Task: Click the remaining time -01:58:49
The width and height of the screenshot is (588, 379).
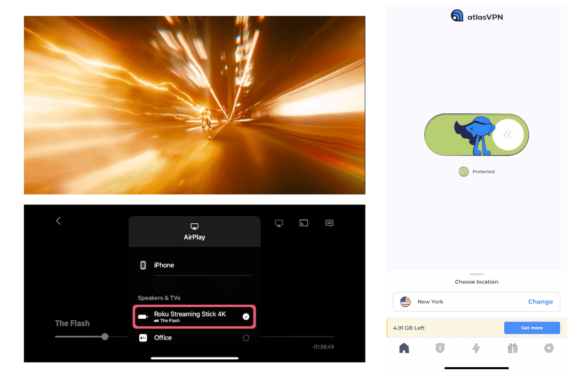Action: coord(323,347)
